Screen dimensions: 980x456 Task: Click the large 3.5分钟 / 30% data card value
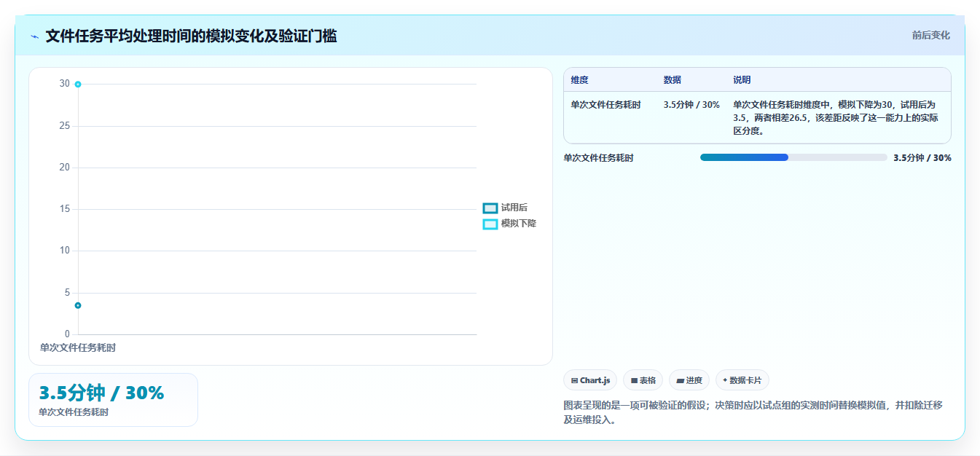(x=101, y=393)
